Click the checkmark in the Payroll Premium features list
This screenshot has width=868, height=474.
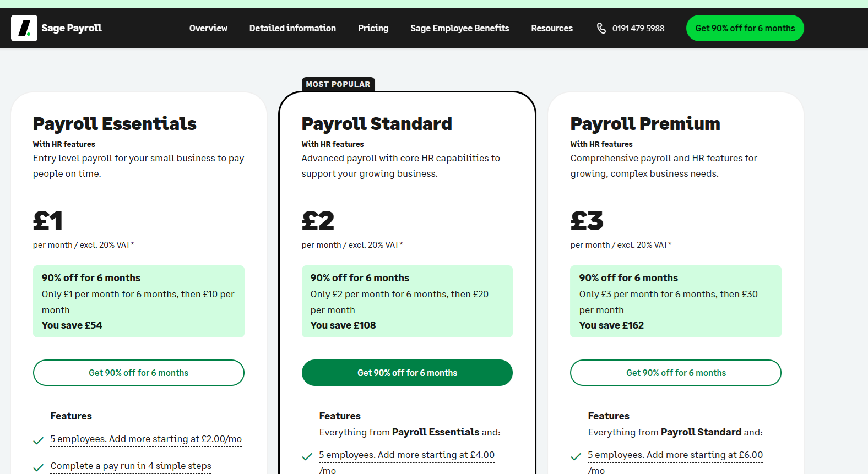click(x=576, y=456)
